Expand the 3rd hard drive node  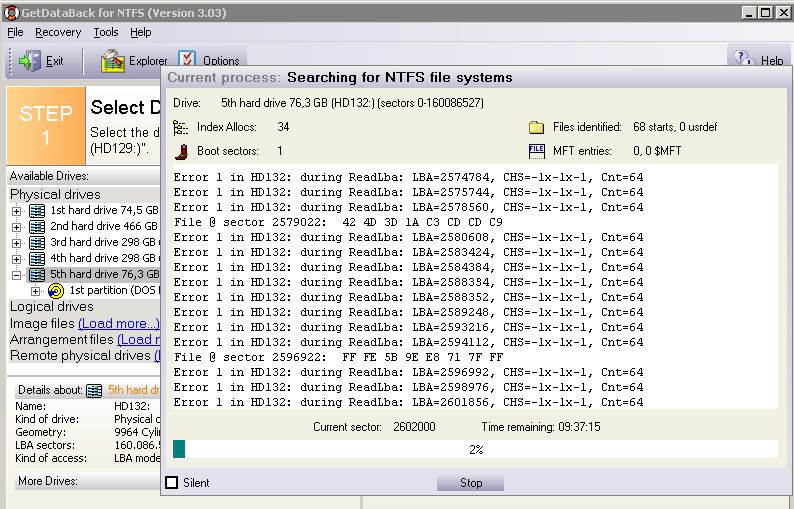coord(16,243)
